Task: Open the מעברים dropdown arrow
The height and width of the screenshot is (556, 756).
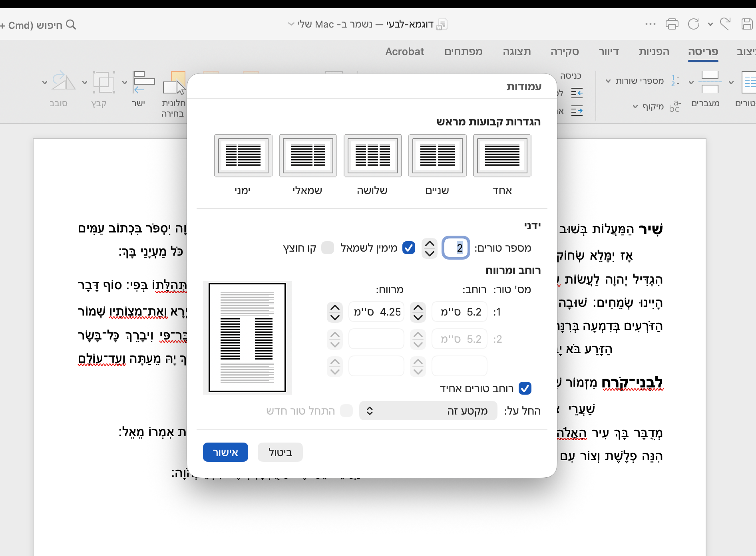Action: [x=691, y=83]
